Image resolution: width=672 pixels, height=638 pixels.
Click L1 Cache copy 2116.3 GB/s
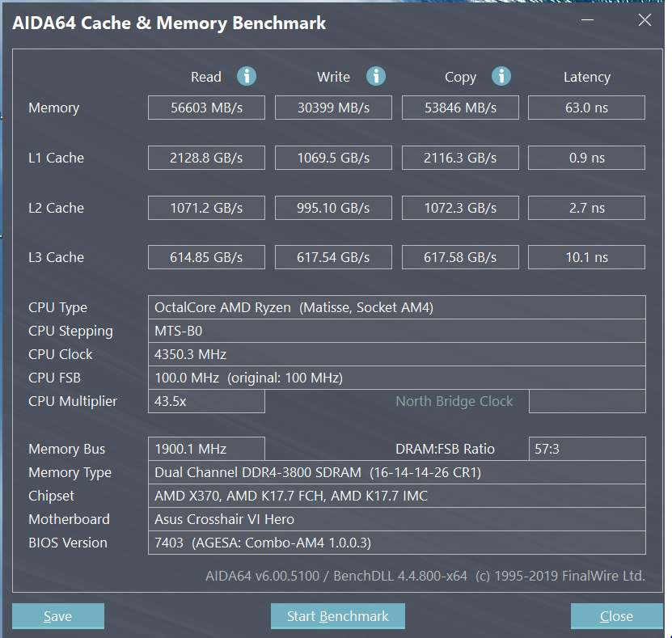(460, 158)
